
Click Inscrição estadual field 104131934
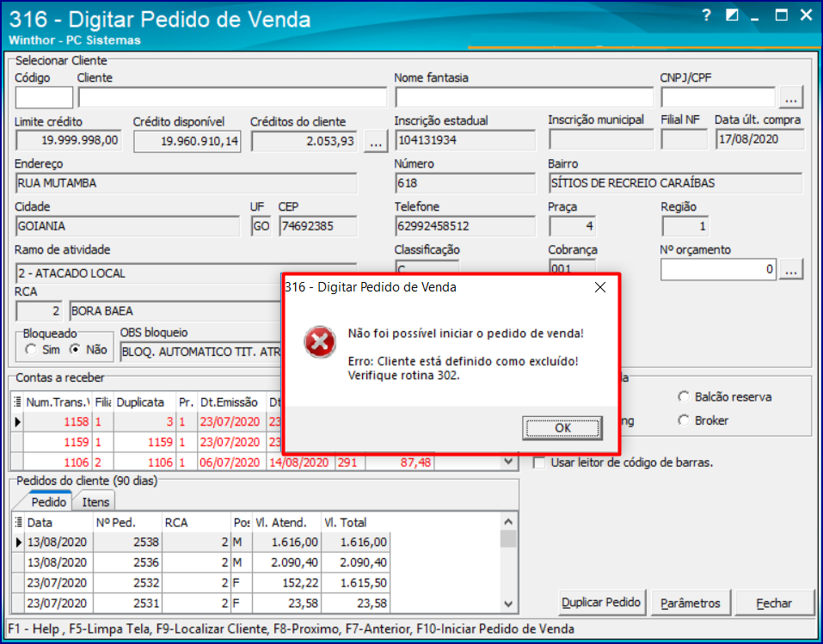[x=465, y=140]
